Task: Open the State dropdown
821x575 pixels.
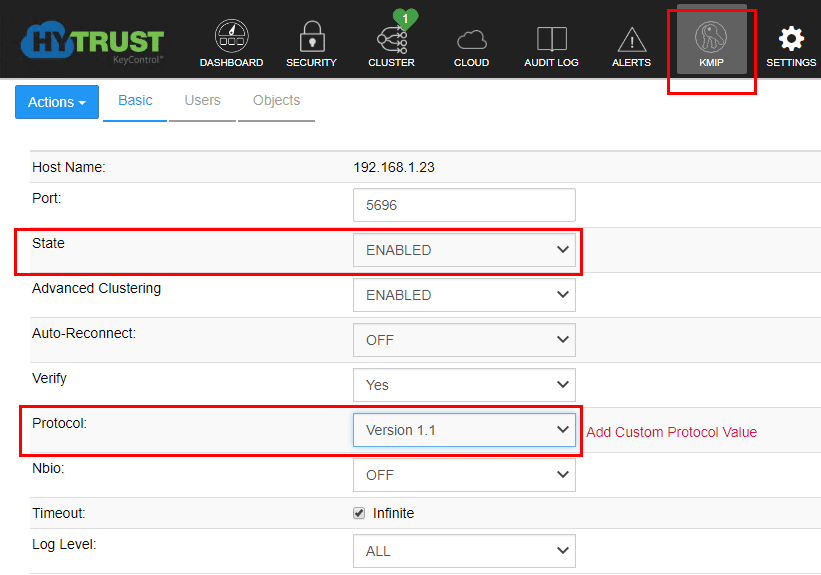Action: pyautogui.click(x=464, y=250)
